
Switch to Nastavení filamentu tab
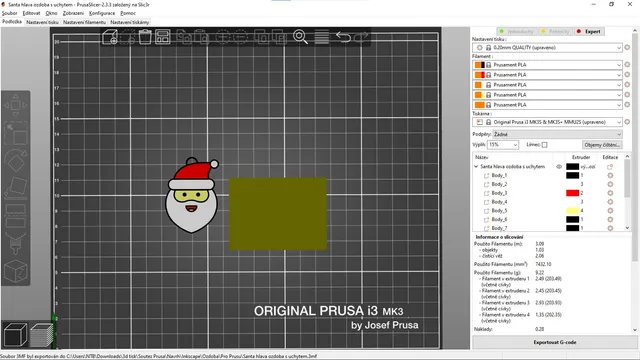pyautogui.click(x=84, y=22)
